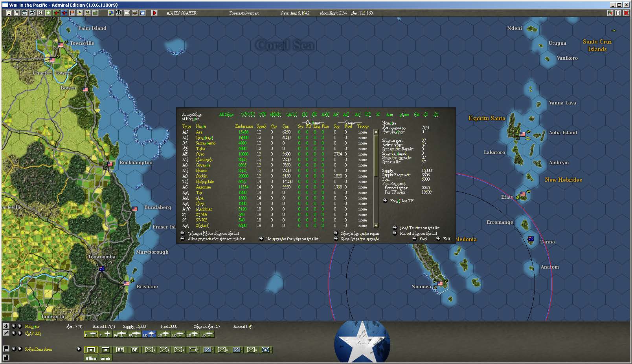Screen dimensions: 632x364
Task: Select the yellow-outlined HQ unit icon
Action: [91, 349]
